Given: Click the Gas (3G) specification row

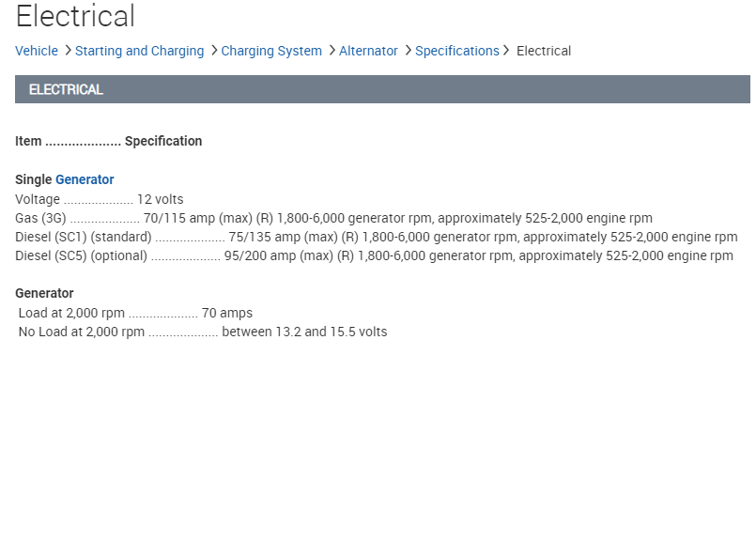Looking at the screenshot, I should point(333,218).
